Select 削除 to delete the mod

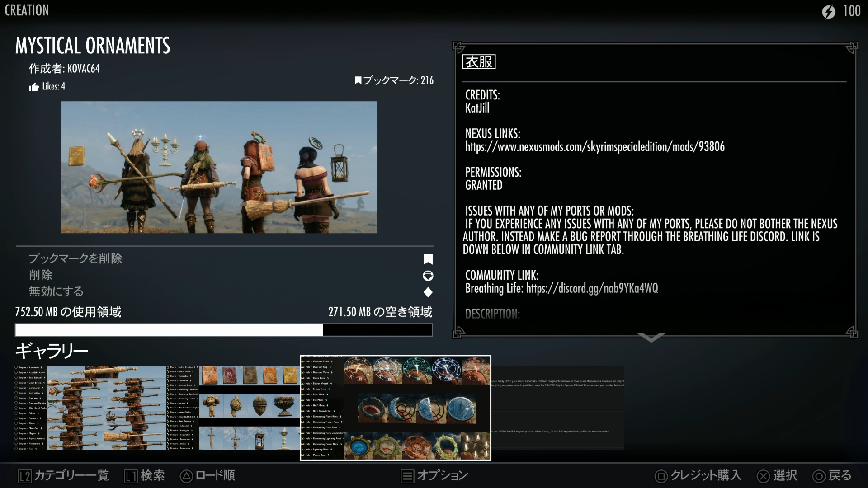click(41, 275)
